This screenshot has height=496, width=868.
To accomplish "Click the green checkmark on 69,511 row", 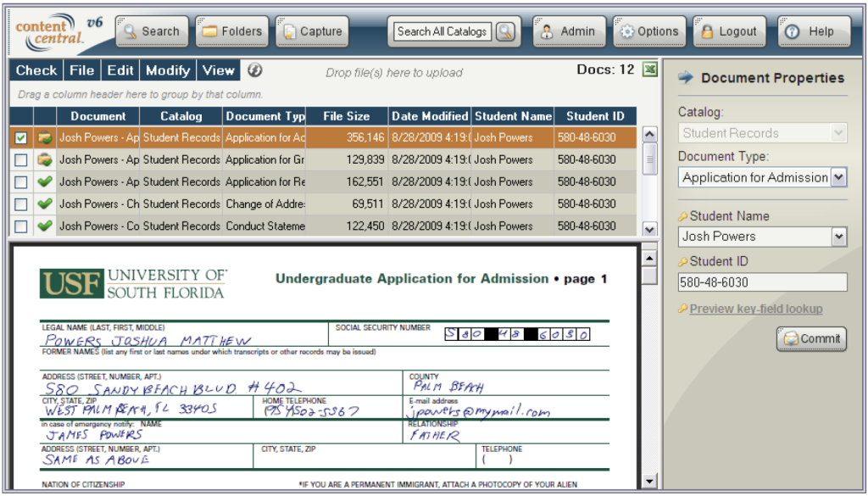I will (x=45, y=203).
